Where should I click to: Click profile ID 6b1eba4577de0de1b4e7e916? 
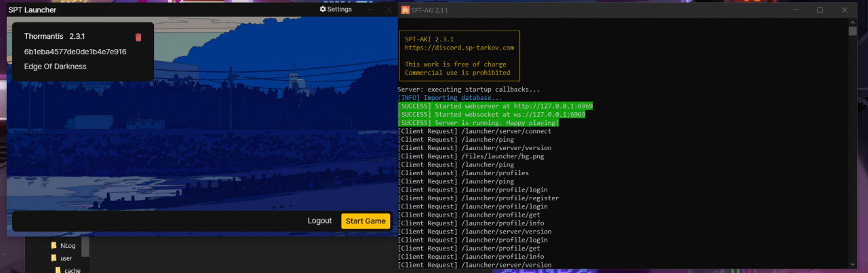[x=75, y=52]
